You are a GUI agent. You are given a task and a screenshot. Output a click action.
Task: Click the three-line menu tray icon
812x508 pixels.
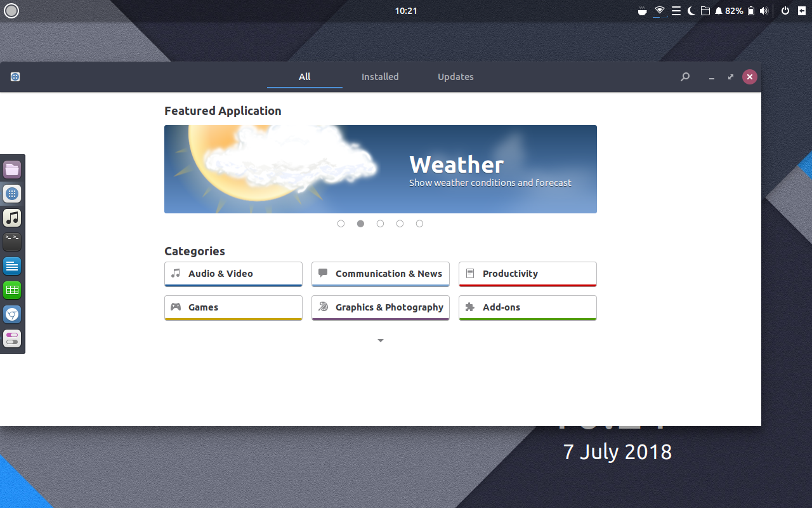pyautogui.click(x=676, y=11)
